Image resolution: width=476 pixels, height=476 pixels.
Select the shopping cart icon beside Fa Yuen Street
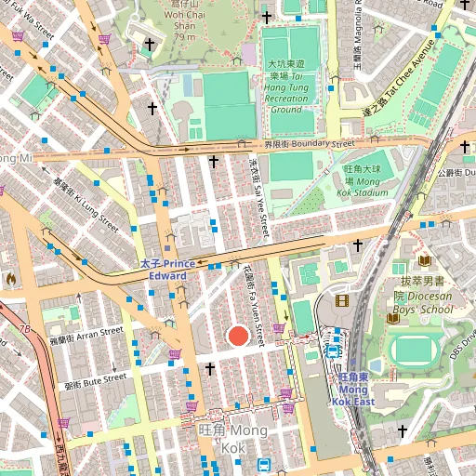279,328
